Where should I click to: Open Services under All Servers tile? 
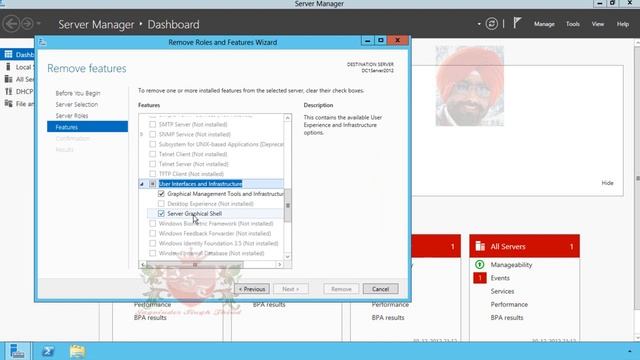(x=502, y=291)
